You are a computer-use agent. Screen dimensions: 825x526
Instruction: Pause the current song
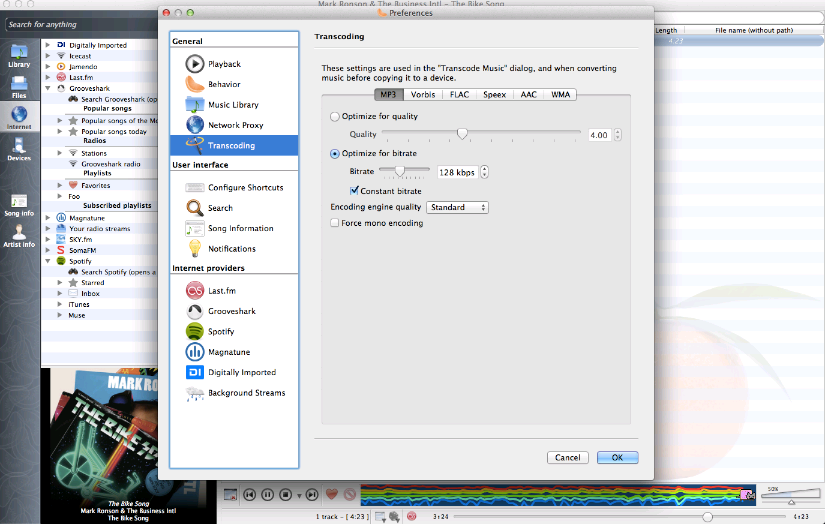pyautogui.click(x=267, y=494)
